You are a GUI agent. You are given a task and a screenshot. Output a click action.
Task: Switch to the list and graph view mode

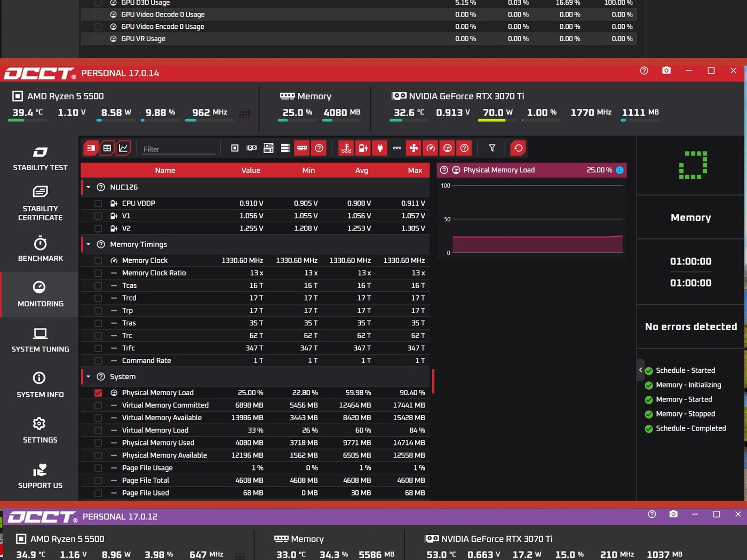[91, 148]
